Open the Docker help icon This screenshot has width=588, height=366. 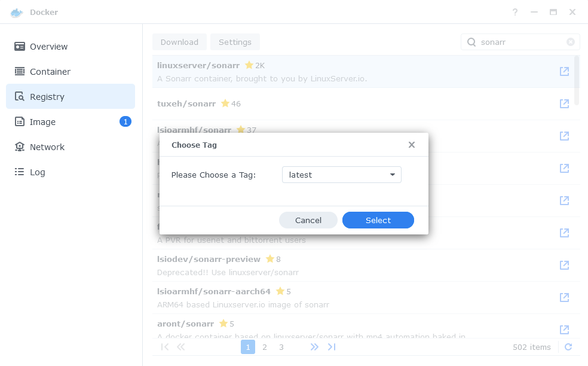515,12
